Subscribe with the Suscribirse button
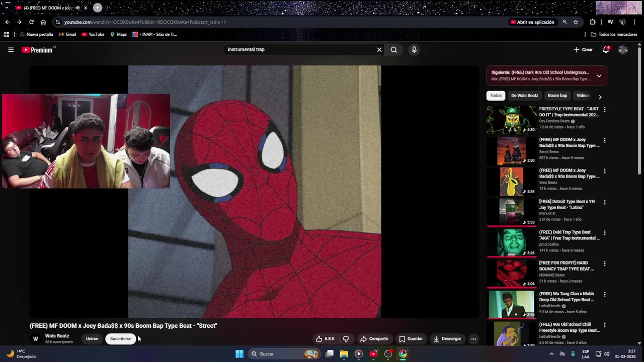The width and height of the screenshot is (644, 362). pyautogui.click(x=121, y=339)
